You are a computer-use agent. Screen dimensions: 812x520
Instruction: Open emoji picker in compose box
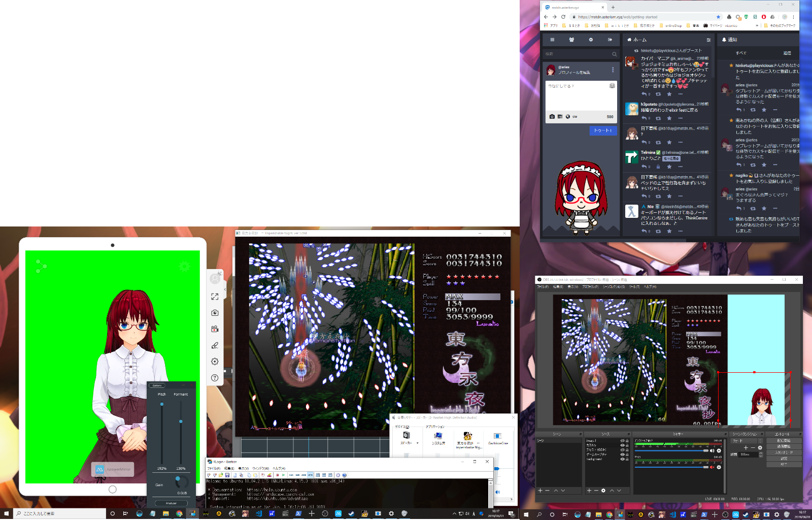612,85
